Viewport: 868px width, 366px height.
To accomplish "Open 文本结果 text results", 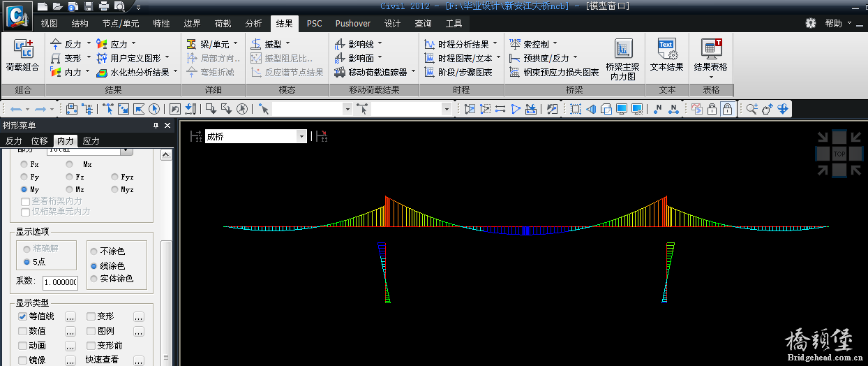I will point(666,56).
